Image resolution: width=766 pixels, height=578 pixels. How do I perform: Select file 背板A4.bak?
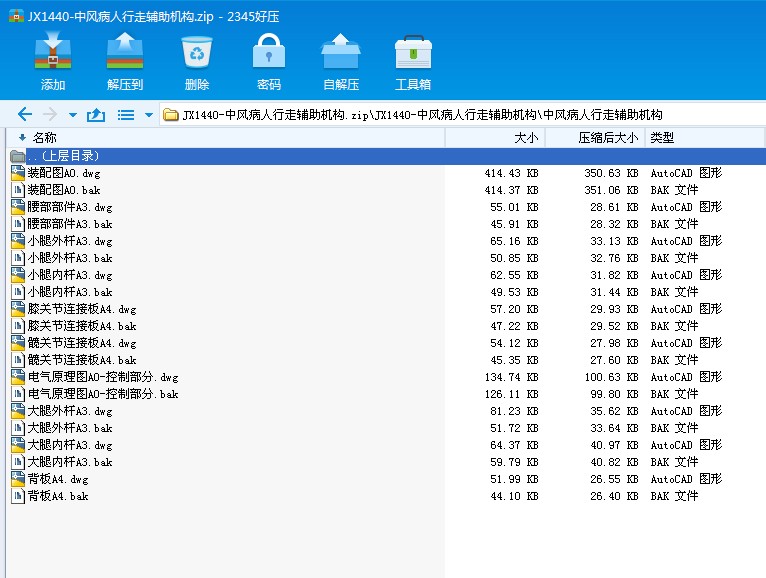click(58, 496)
